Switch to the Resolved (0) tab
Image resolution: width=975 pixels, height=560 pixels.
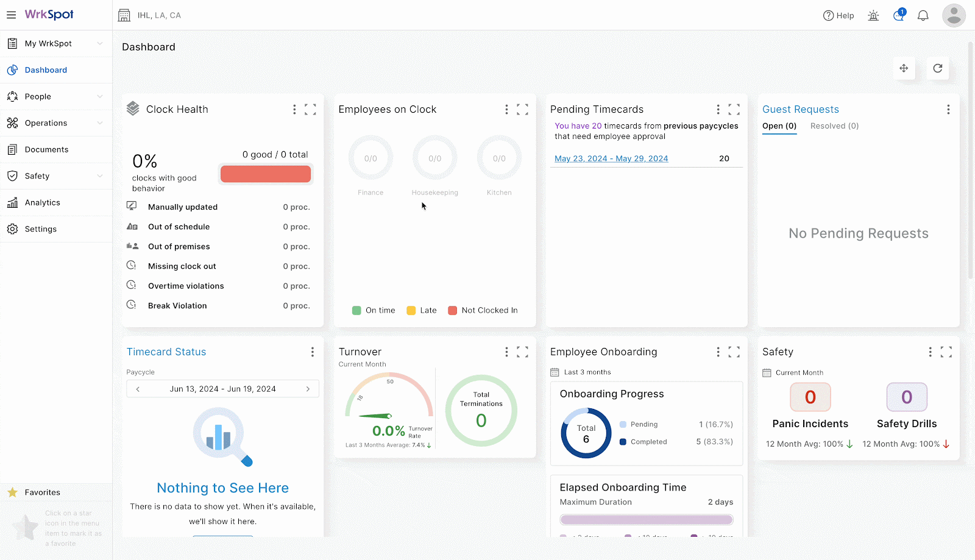point(834,126)
